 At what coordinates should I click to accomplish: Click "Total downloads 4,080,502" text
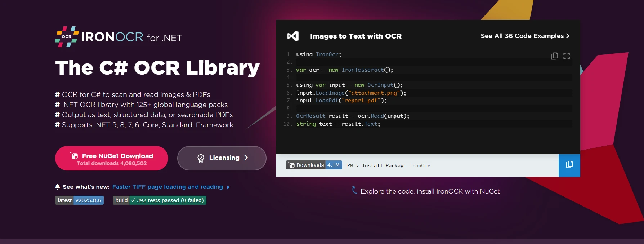pyautogui.click(x=112, y=163)
